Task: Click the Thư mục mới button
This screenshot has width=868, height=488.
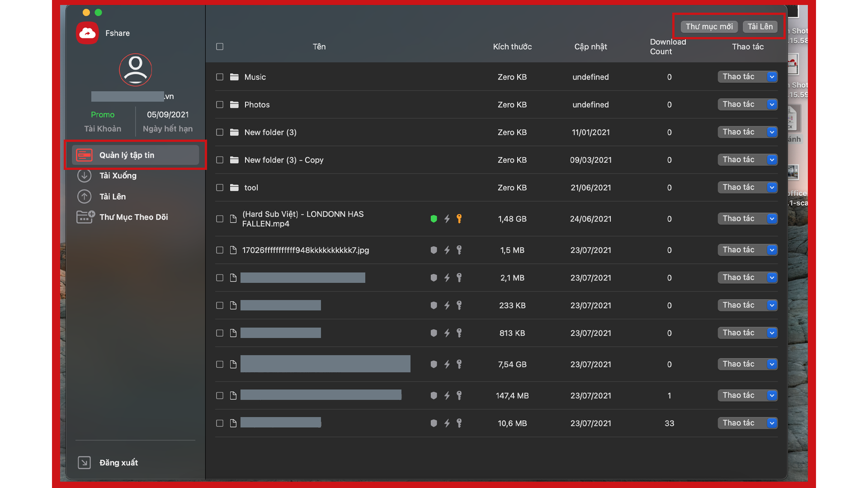Action: (709, 27)
